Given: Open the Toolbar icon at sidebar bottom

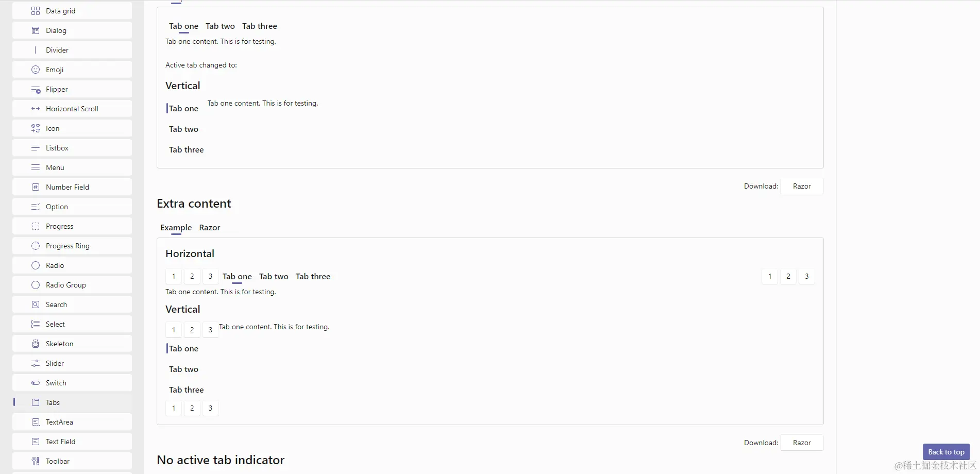Looking at the screenshot, I should [x=36, y=461].
